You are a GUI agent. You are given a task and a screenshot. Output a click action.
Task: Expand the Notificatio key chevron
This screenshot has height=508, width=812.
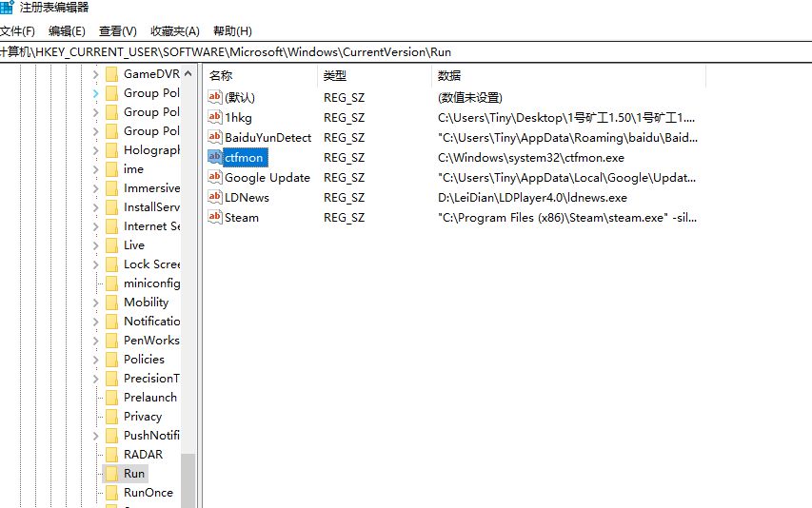pos(96,322)
